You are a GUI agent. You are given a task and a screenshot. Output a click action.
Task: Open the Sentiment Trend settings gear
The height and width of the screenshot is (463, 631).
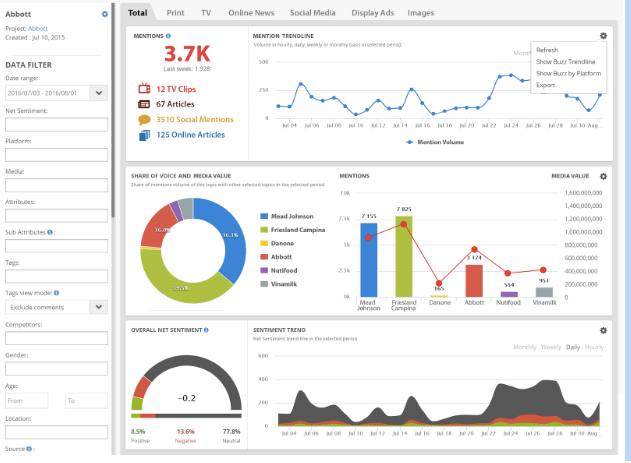tap(603, 330)
